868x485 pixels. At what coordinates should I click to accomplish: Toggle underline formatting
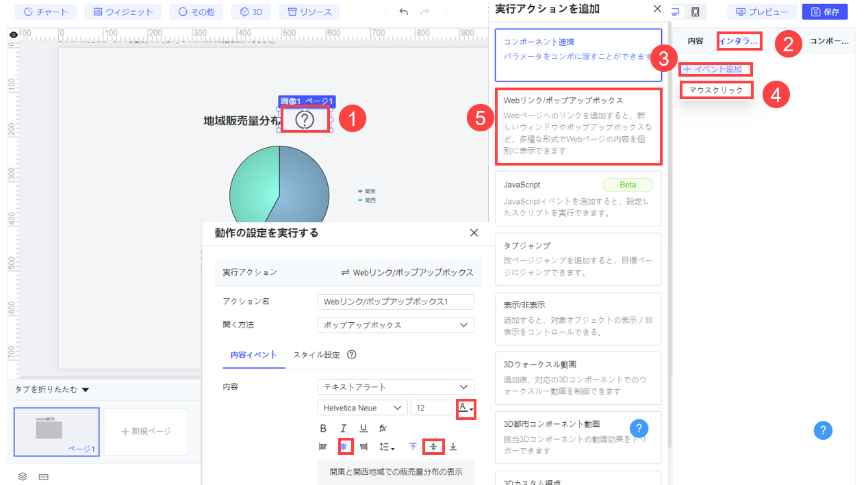363,428
